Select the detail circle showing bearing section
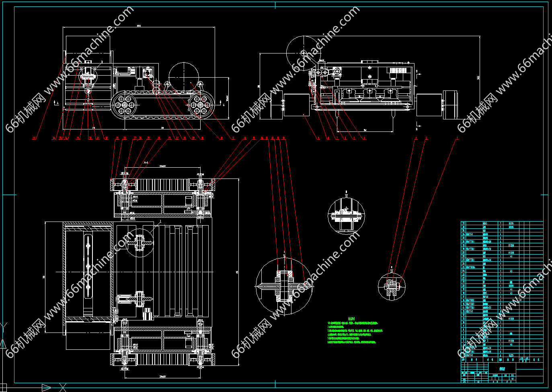 pyautogui.click(x=346, y=216)
